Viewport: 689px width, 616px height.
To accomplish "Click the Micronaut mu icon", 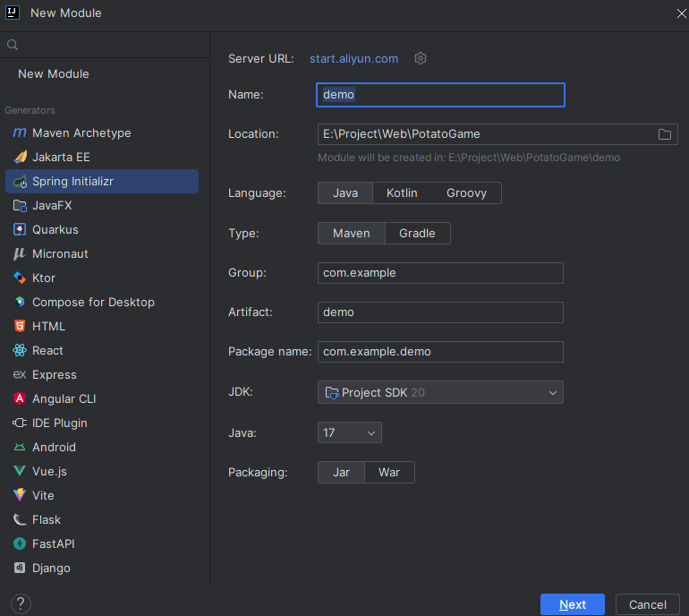I will click(x=20, y=253).
